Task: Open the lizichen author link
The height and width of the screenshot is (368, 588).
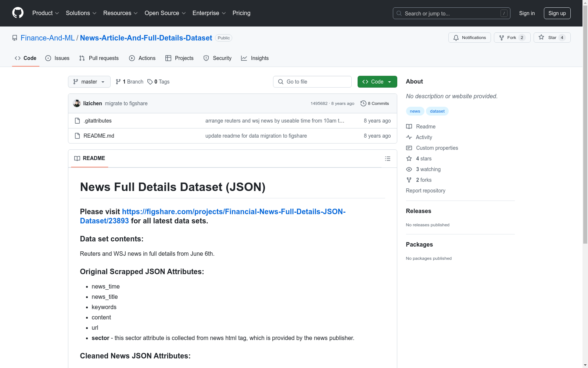Action: [x=93, y=103]
